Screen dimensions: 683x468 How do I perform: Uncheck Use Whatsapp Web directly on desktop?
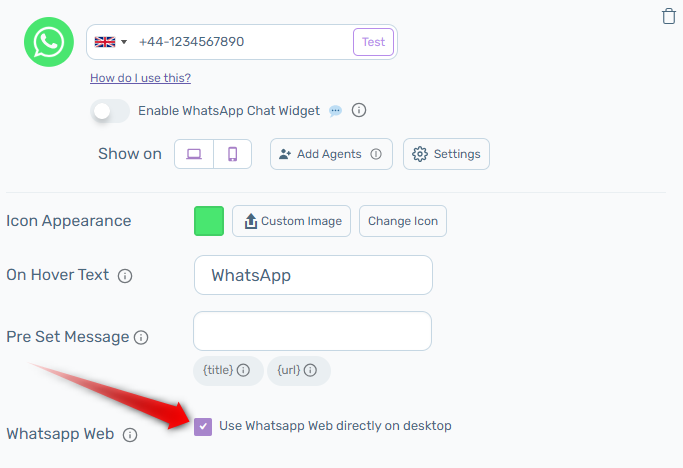(x=203, y=426)
